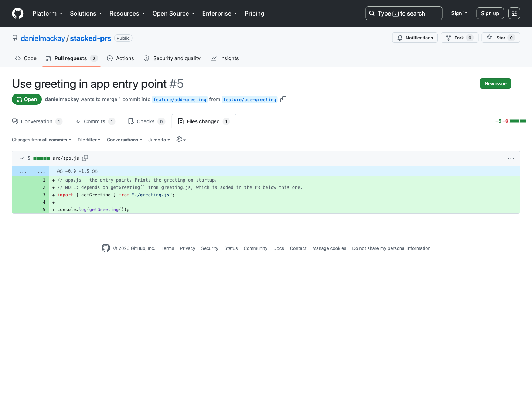
Task: Open feature/add-greeting base branch link
Action: click(180, 100)
